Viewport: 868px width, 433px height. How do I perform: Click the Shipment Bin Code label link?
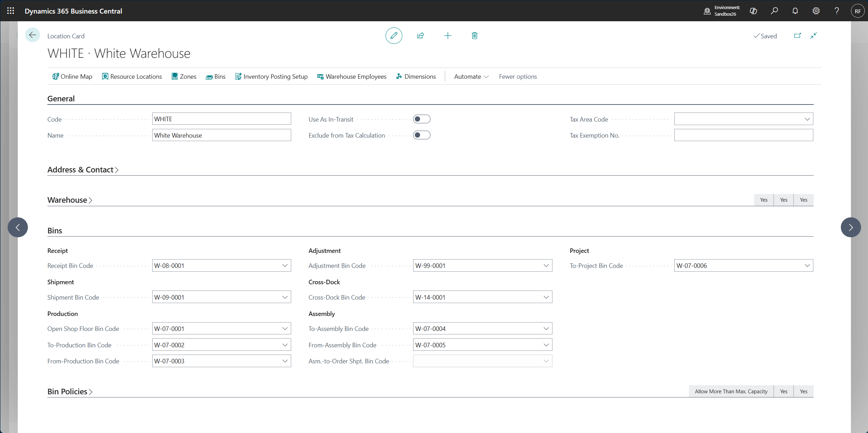73,297
